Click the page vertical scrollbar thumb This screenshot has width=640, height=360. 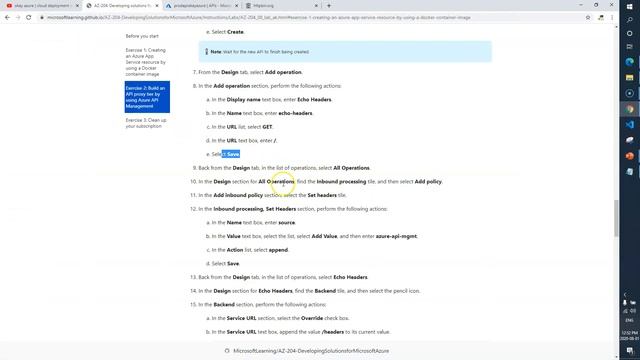click(x=616, y=218)
